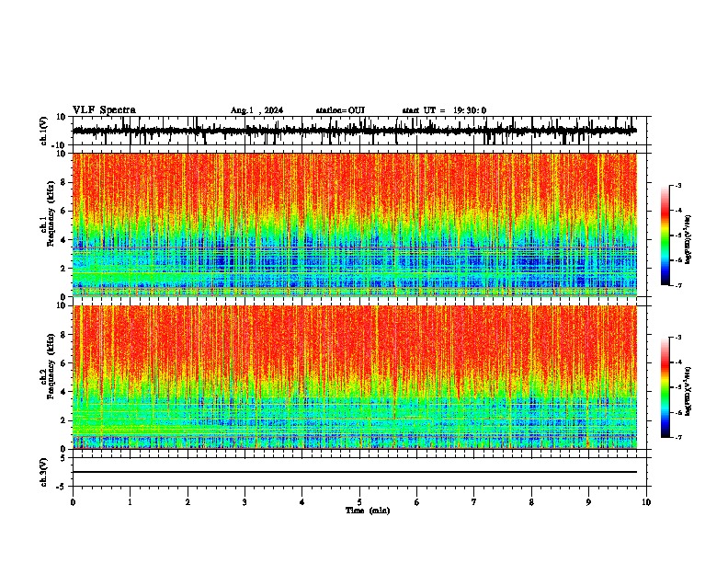Click the "-3" tick on ch.1 color bar
This screenshot has width=728, height=563.
[677, 185]
